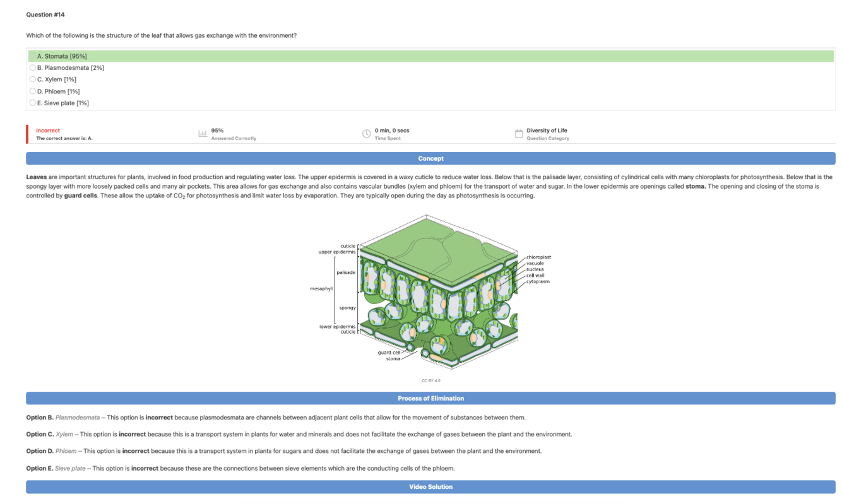
Task: Click the 'Time Spent' label
Action: click(x=388, y=138)
